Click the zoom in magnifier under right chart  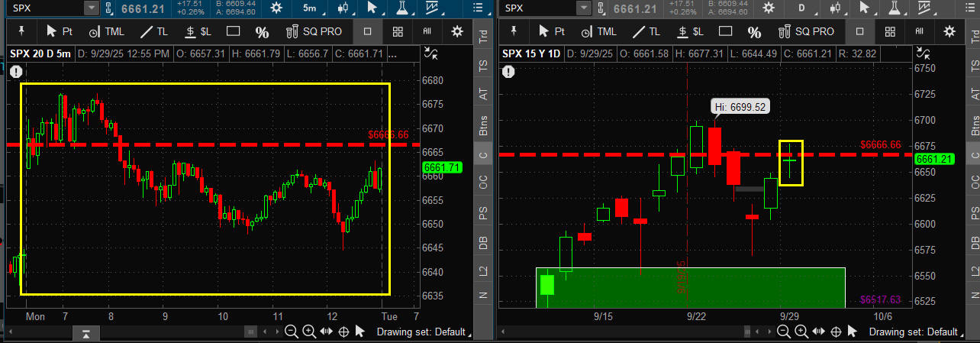(x=801, y=332)
